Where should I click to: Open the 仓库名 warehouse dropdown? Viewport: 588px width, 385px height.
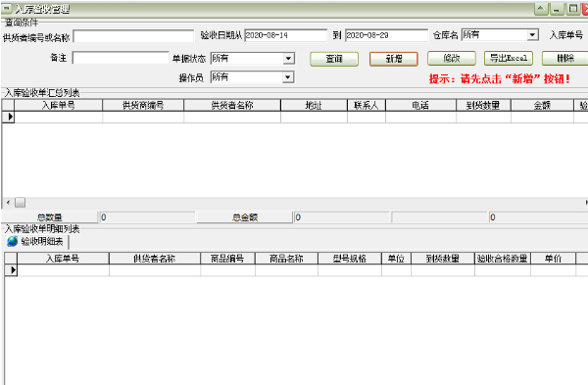coord(532,35)
